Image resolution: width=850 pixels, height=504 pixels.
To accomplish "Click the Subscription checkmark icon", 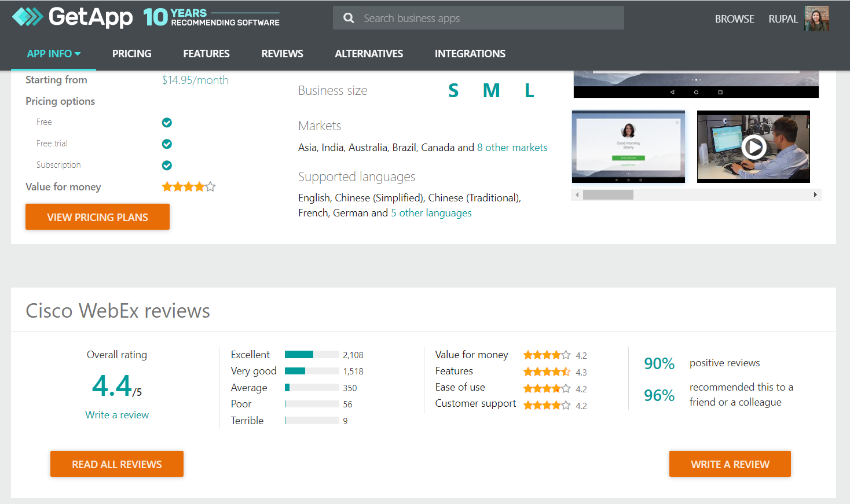I will (167, 165).
